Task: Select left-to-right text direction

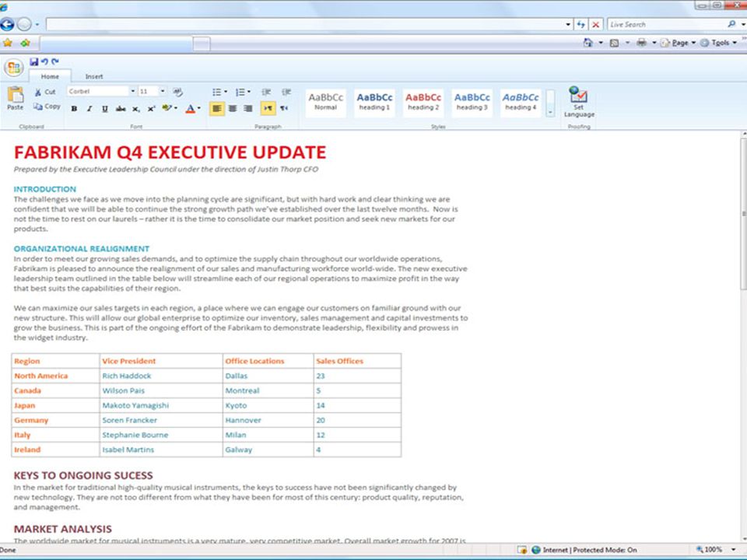Action: click(268, 109)
